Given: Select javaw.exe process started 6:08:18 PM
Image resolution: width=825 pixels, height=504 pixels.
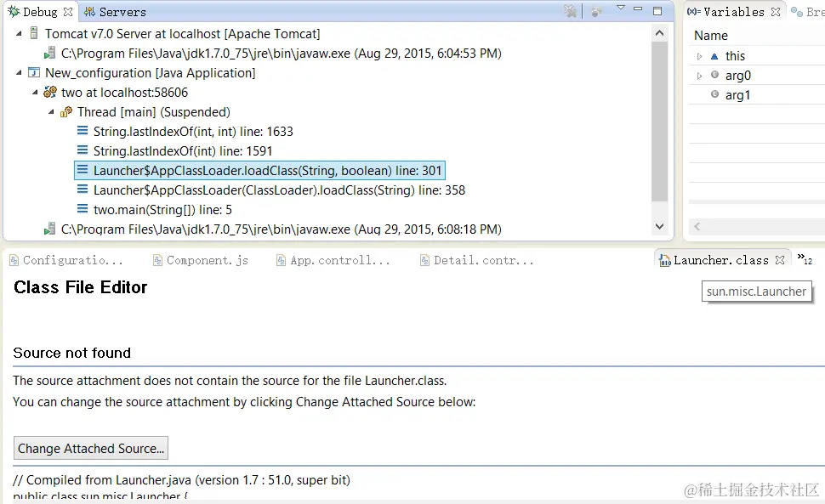Looking at the screenshot, I should click(281, 229).
